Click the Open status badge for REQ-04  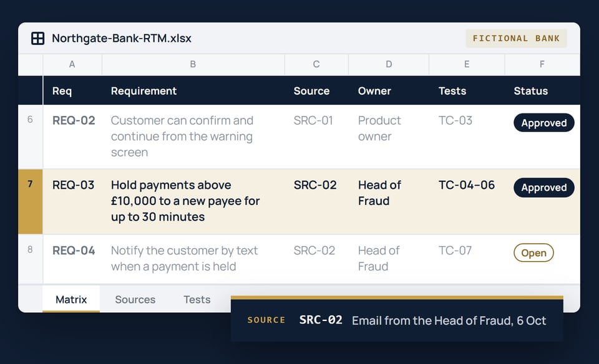(x=533, y=253)
